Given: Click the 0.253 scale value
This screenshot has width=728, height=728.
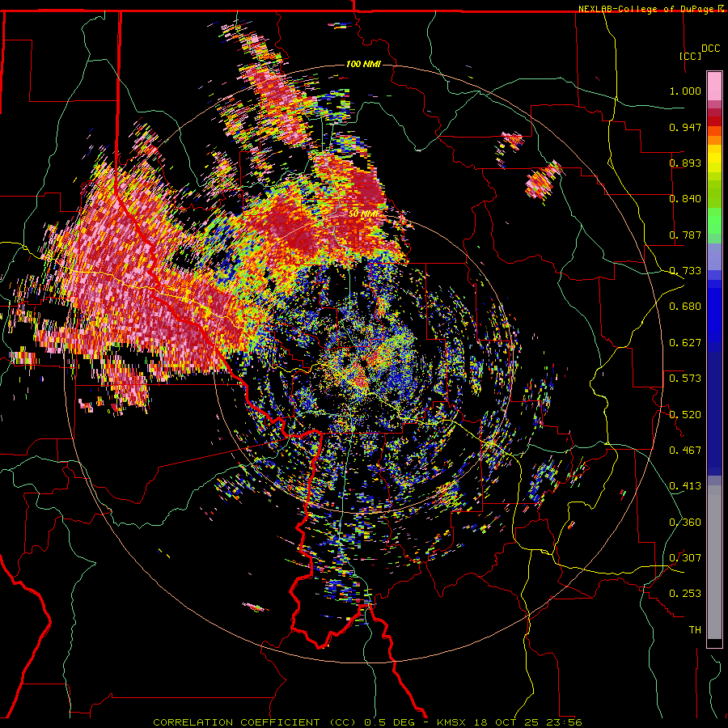Looking at the screenshot, I should (685, 594).
